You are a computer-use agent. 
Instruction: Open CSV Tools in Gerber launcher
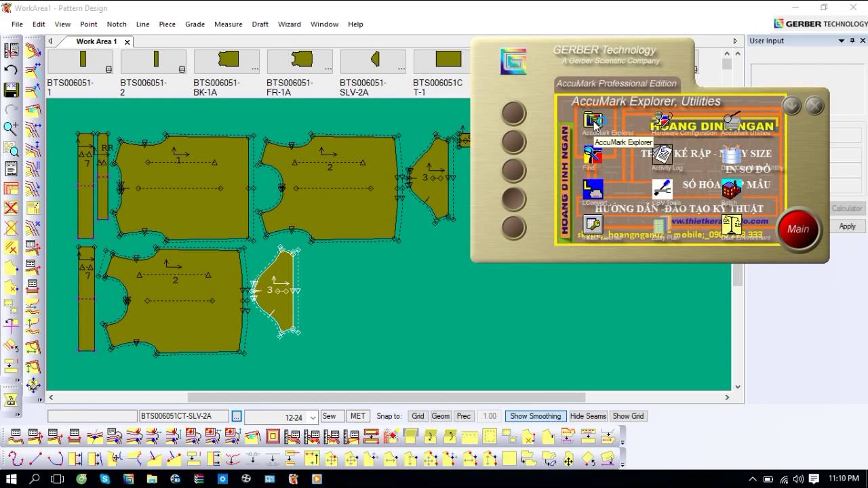click(663, 189)
